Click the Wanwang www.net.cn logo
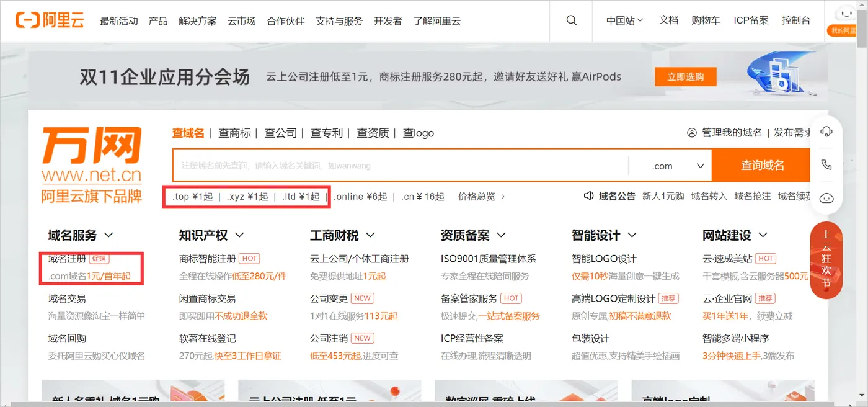Screen dimensions: 868x407 pyautogui.click(x=92, y=164)
